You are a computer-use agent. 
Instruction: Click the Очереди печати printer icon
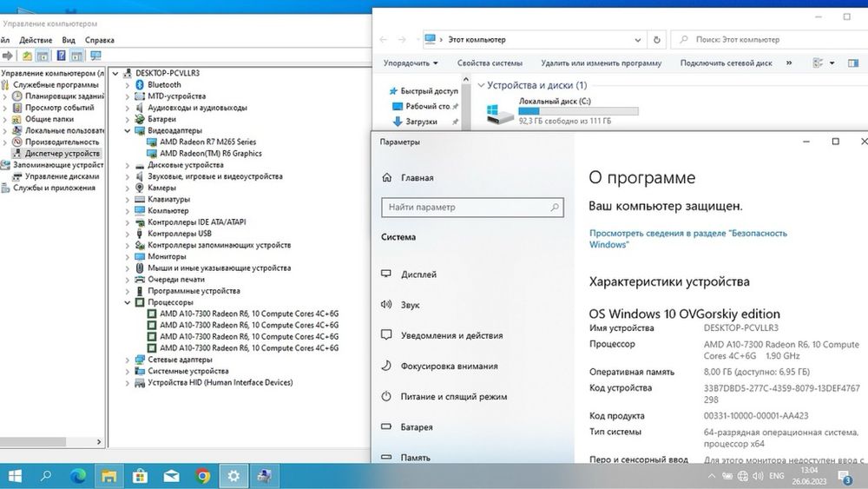(x=140, y=279)
